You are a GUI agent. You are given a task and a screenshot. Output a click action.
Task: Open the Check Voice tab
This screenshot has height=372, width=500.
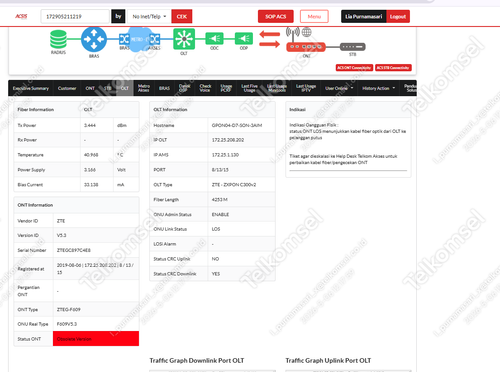[x=205, y=88]
